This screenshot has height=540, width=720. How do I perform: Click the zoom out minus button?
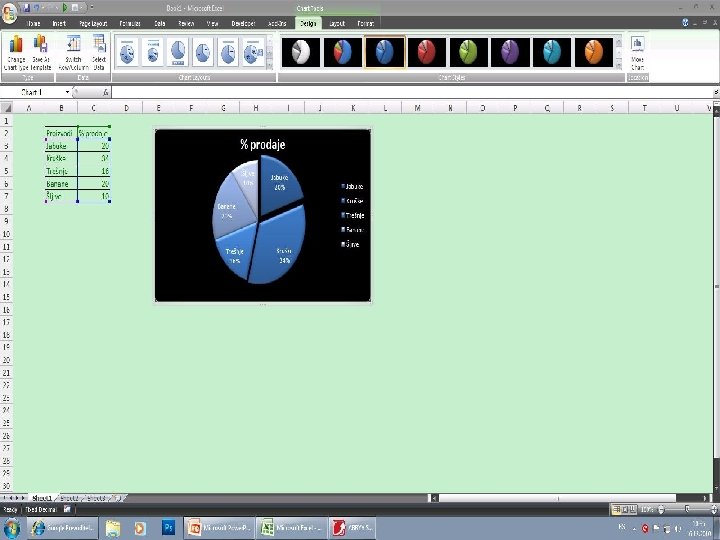pyautogui.click(x=661, y=509)
